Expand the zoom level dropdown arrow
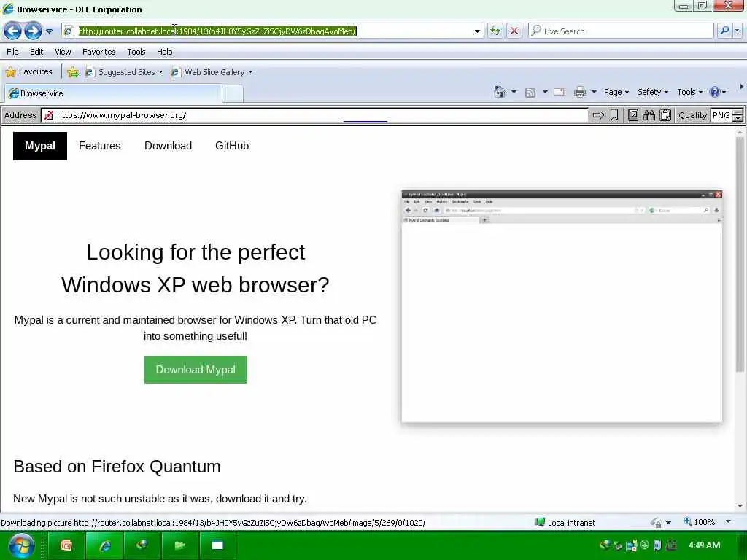 729,522
